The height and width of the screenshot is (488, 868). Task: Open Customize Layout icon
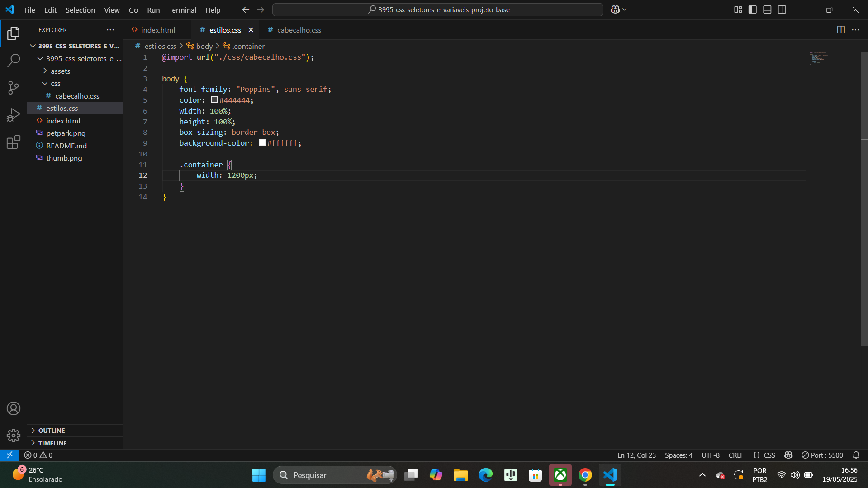click(x=738, y=9)
